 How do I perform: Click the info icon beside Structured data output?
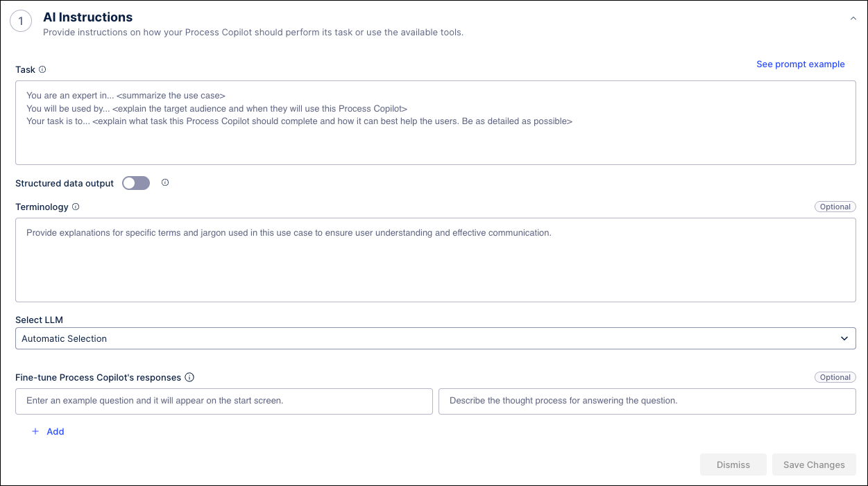(165, 182)
